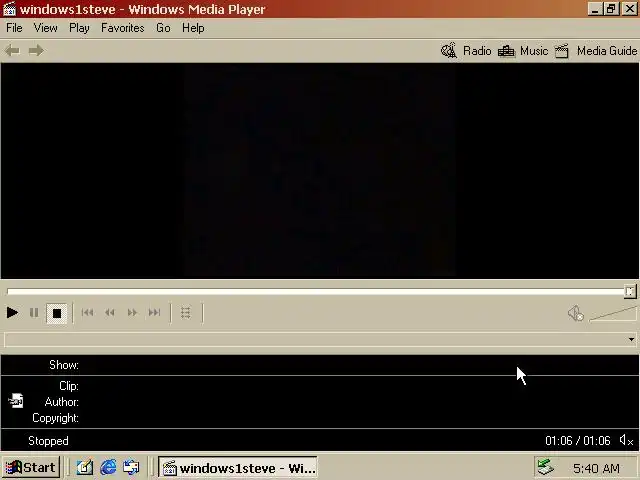Screen dimensions: 640x480
Task: Click the Author: label
Action: coord(62,402)
